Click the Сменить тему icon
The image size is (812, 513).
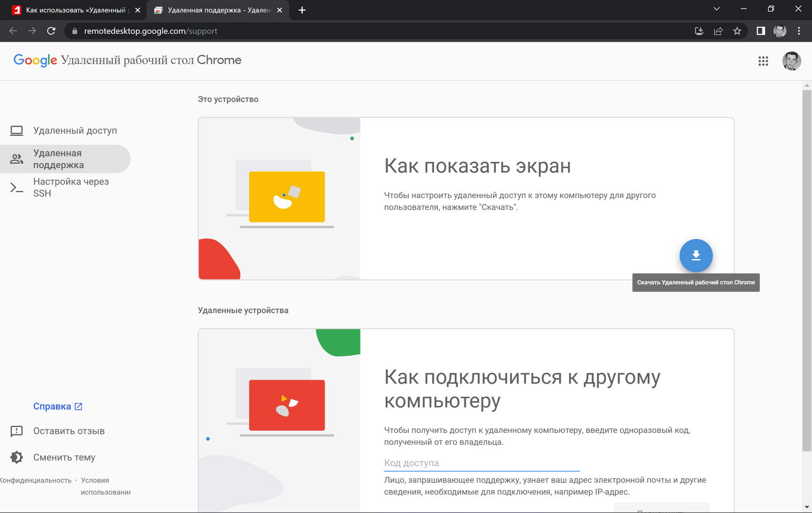[x=17, y=457]
